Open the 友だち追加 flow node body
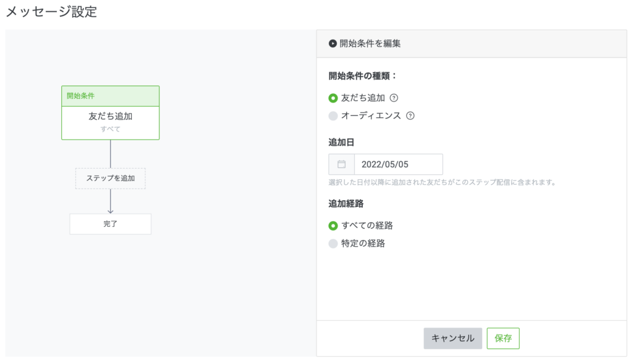This screenshot has width=633, height=364. point(110,122)
